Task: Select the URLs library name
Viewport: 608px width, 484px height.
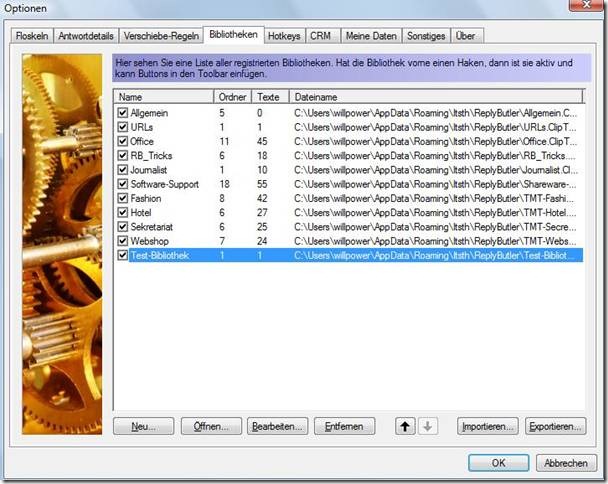Action: coord(142,127)
